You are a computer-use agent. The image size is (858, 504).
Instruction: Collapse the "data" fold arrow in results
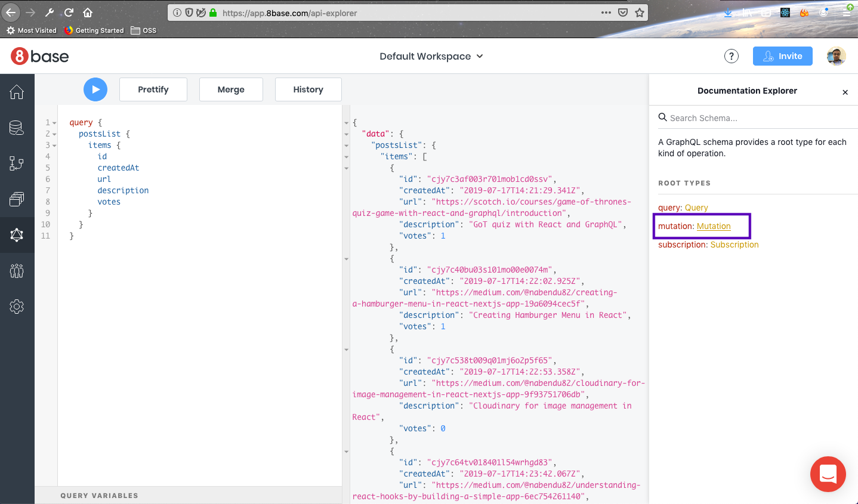tap(346, 134)
